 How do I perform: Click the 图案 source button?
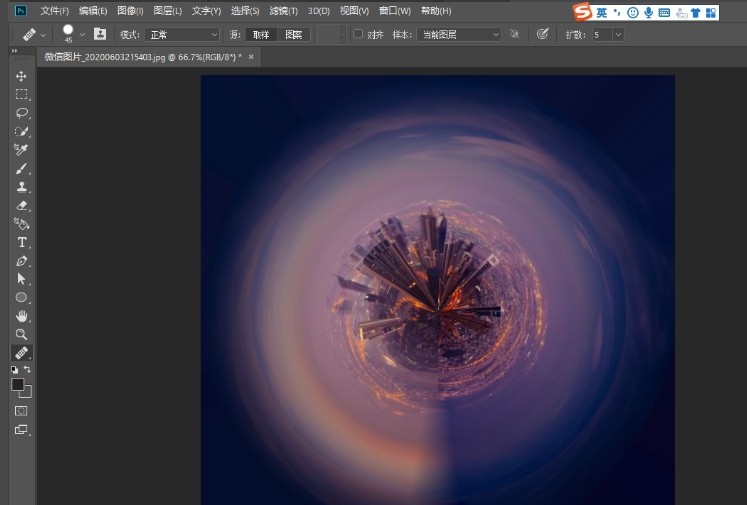293,34
